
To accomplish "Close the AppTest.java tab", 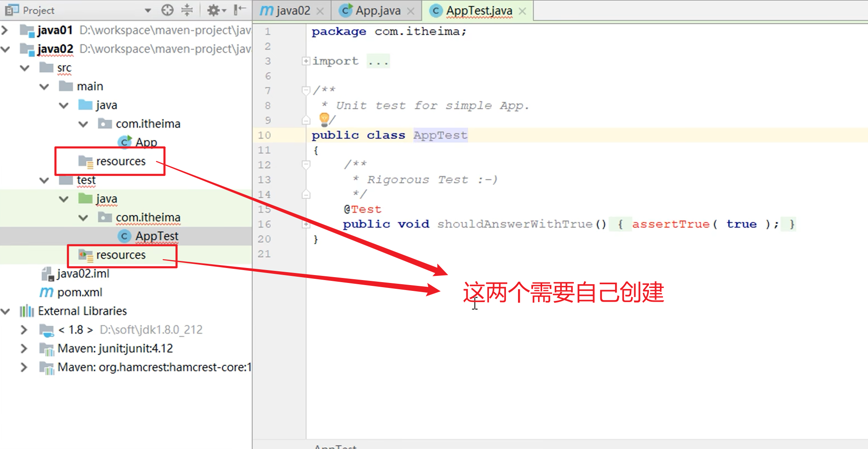I will point(523,11).
